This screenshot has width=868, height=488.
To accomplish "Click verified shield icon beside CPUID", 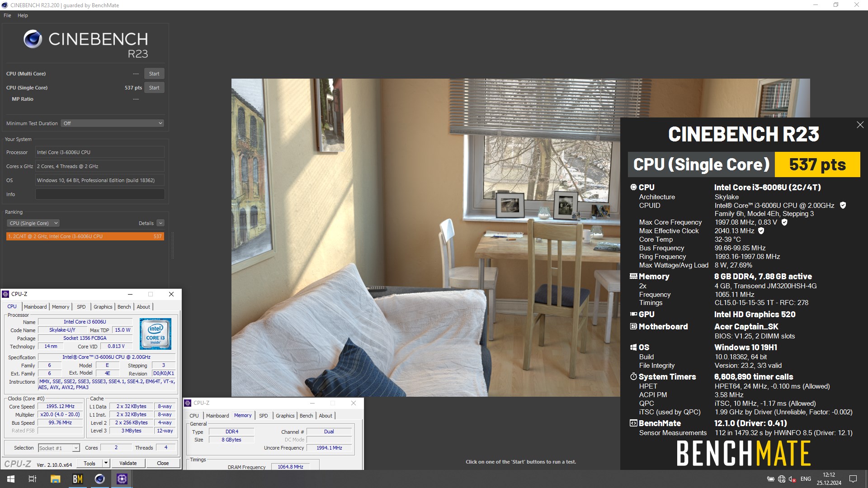I will [843, 205].
